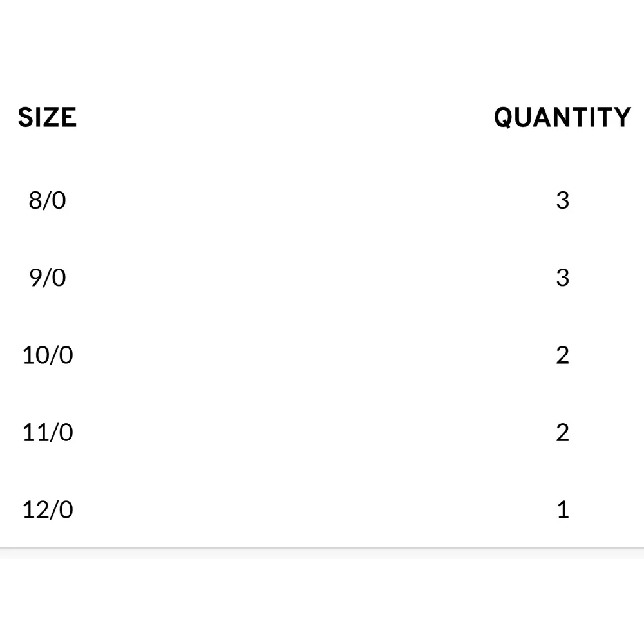Click empty middle of the 8/0 row

click(312, 200)
